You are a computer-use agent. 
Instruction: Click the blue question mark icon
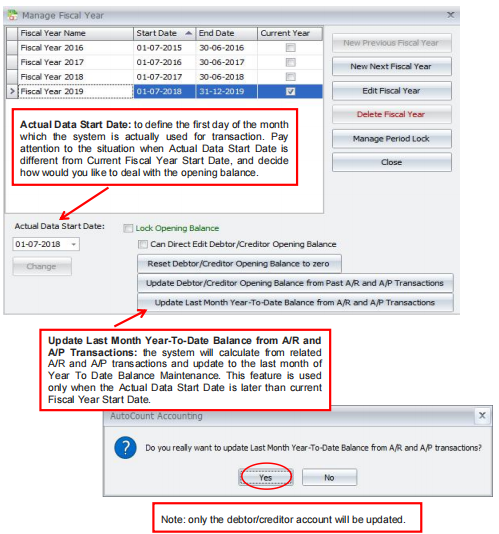(x=125, y=447)
